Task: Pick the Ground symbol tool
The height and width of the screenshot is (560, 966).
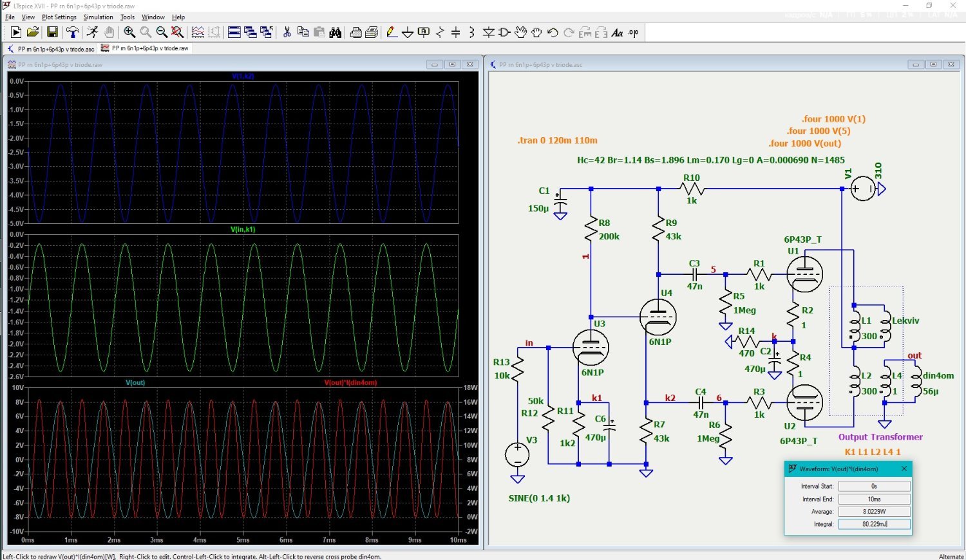Action: [x=408, y=32]
